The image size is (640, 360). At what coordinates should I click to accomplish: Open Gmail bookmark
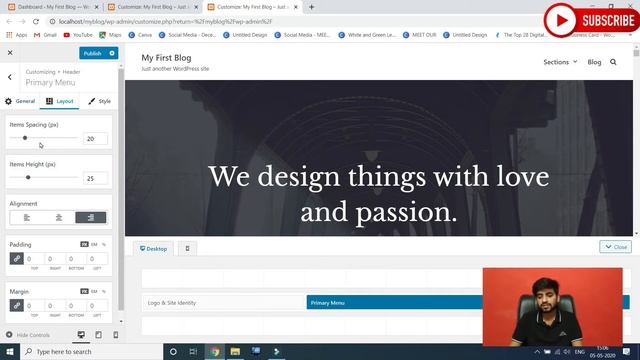[x=45, y=35]
